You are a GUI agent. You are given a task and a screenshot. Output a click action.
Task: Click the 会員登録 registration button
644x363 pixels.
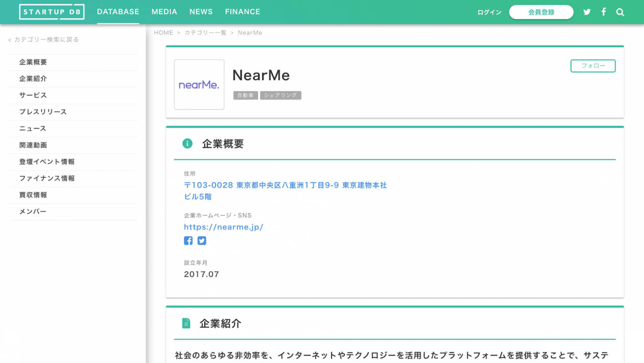pyautogui.click(x=541, y=12)
